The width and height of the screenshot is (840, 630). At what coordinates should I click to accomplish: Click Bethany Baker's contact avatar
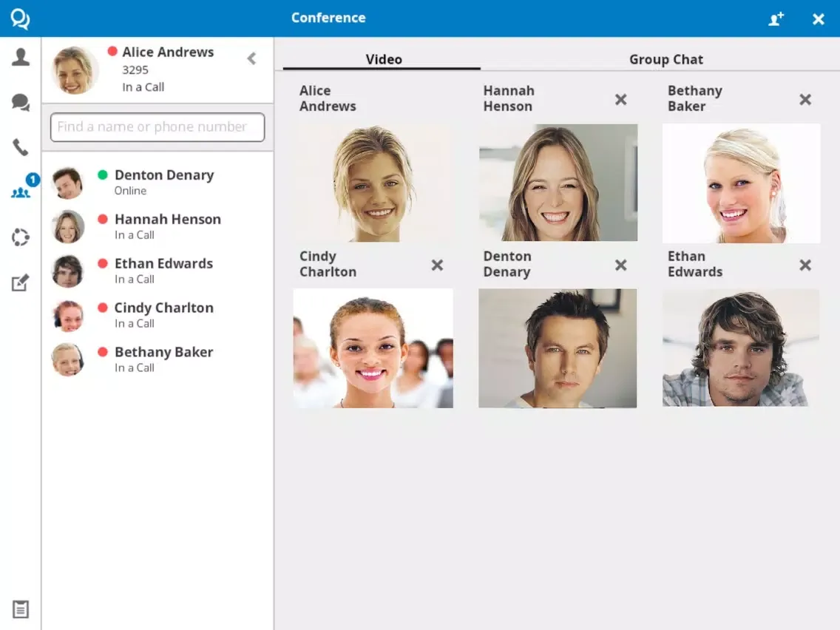point(68,359)
